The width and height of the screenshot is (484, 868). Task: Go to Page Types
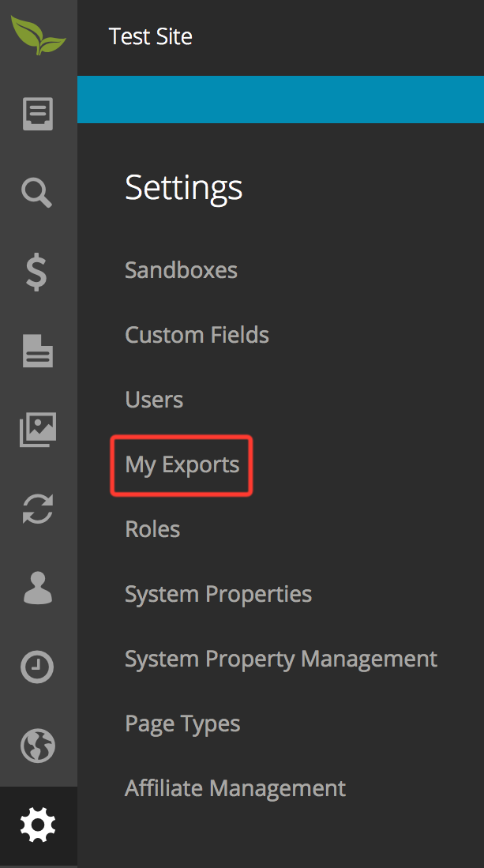coord(182,724)
